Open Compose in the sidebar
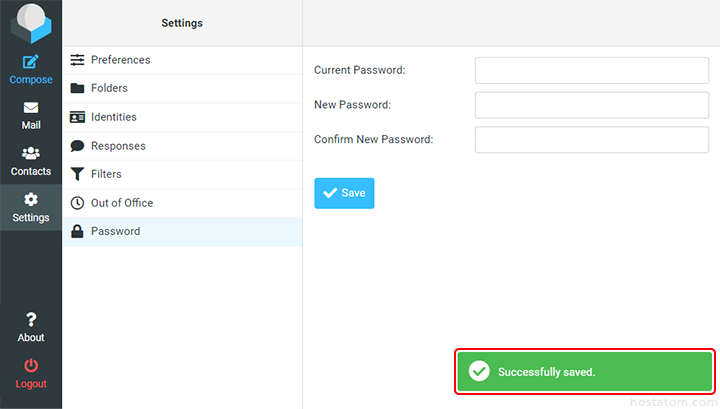720x409 pixels. click(31, 69)
